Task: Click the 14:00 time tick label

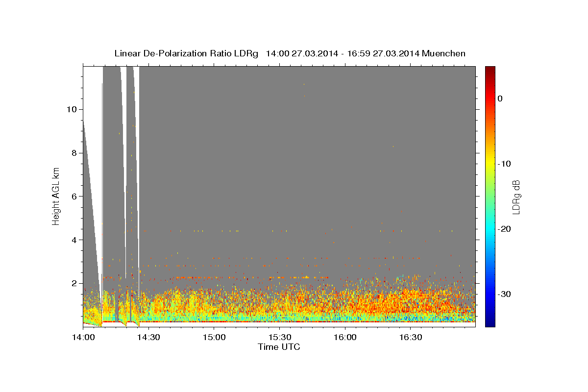Action: click(83, 338)
